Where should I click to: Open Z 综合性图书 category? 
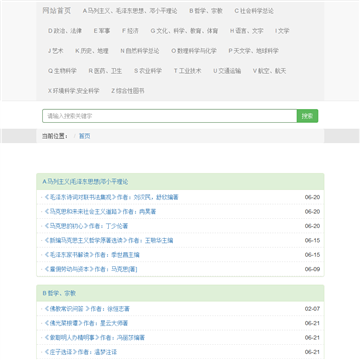coord(128,91)
